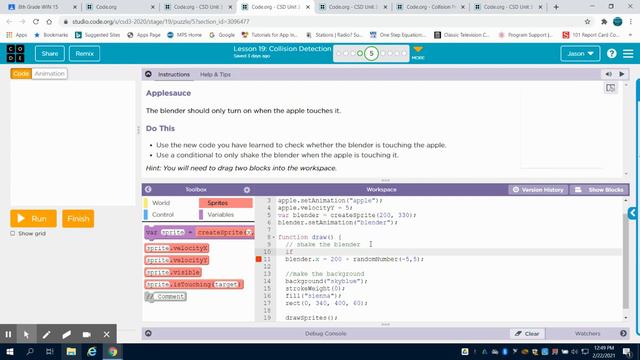The height and width of the screenshot is (360, 640).
Task: Open the help question mark icon
Action: (x=611, y=53)
